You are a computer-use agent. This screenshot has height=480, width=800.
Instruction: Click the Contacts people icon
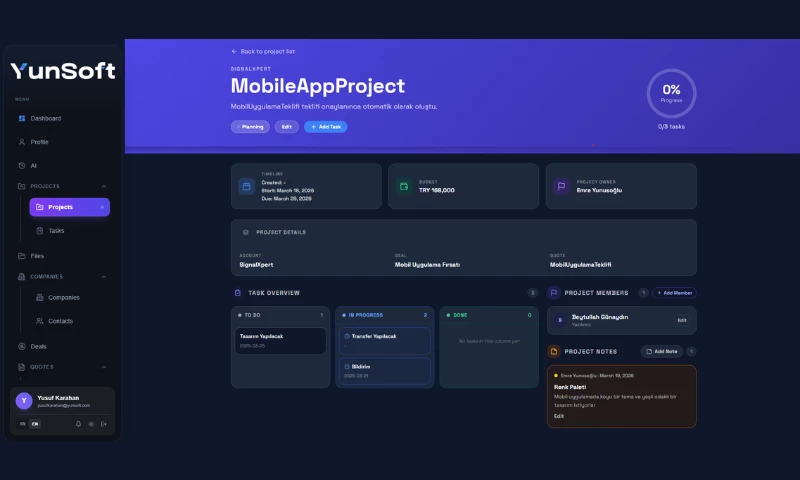(40, 321)
